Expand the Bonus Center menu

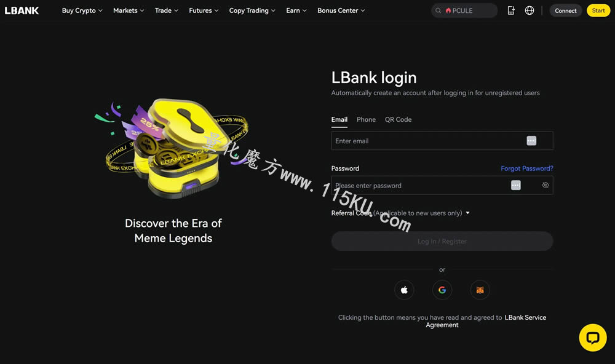[341, 10]
